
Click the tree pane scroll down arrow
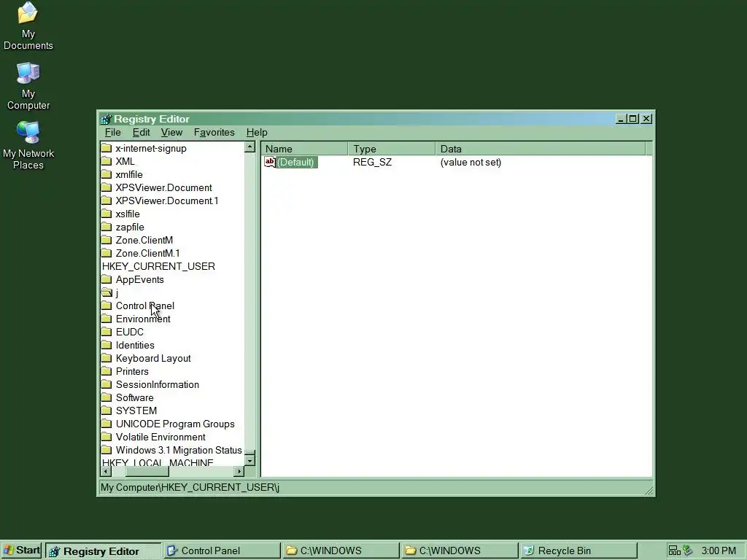click(250, 461)
